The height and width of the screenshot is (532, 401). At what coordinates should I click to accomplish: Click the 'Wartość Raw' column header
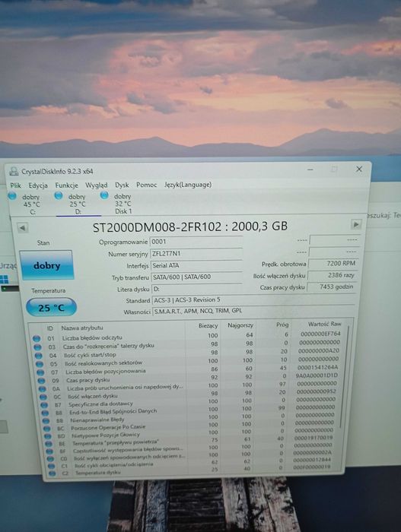(x=324, y=324)
